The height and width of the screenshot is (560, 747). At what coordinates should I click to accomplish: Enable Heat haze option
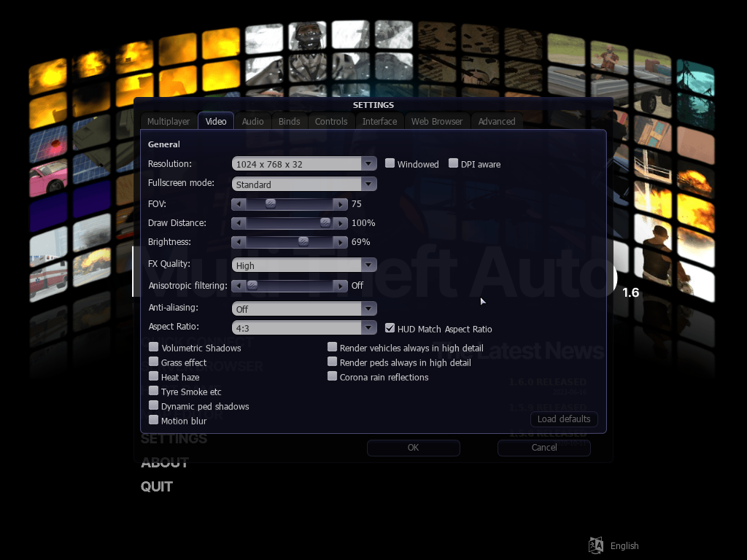153,376
